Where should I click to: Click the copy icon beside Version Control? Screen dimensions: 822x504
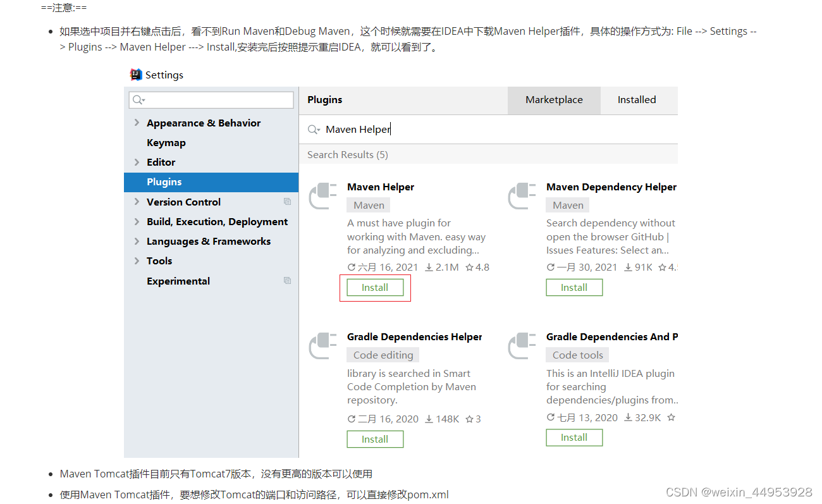point(288,202)
